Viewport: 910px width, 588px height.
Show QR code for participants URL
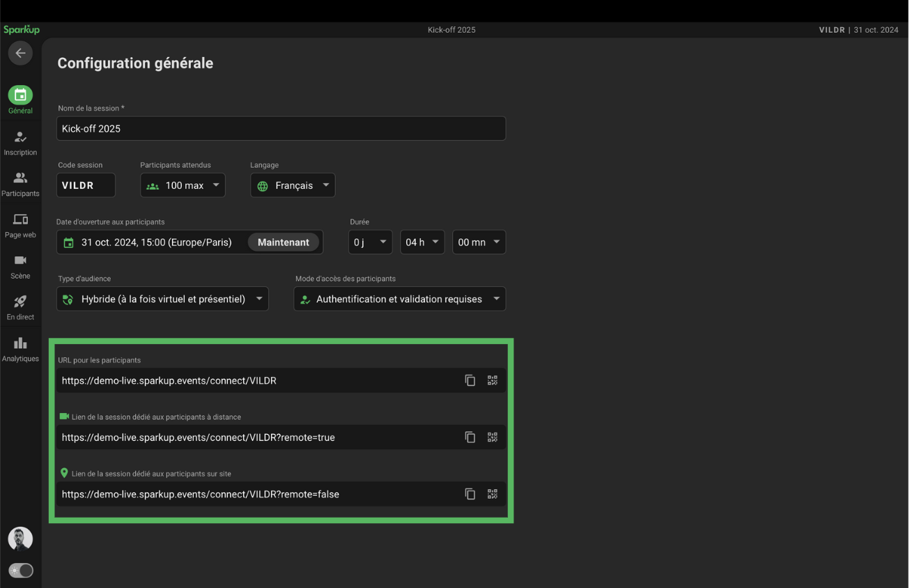pyautogui.click(x=493, y=380)
